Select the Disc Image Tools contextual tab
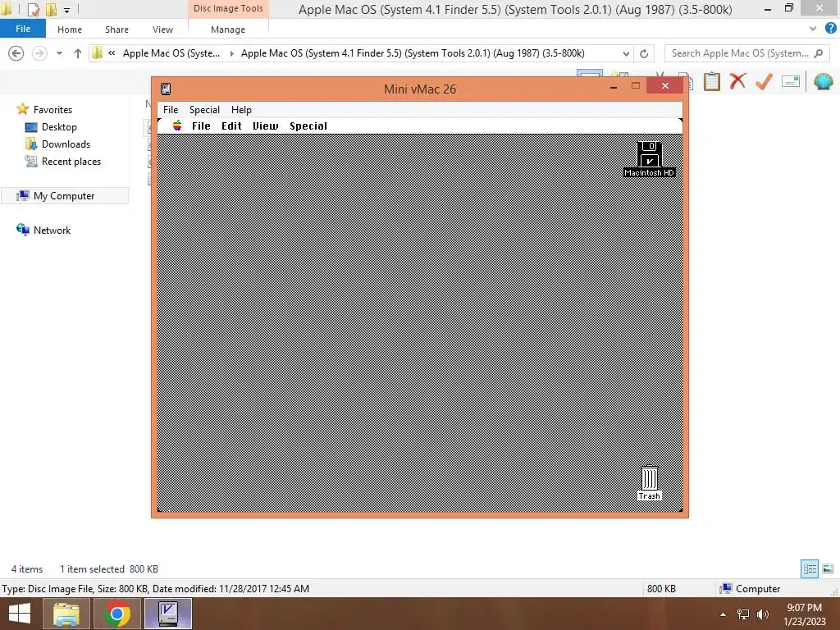840x630 pixels. click(228, 8)
